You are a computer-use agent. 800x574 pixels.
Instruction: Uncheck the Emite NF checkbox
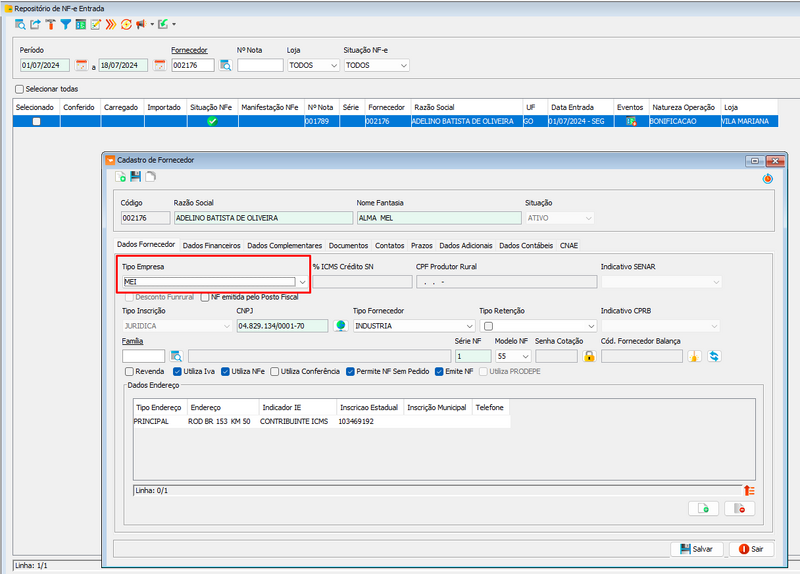pyautogui.click(x=439, y=371)
